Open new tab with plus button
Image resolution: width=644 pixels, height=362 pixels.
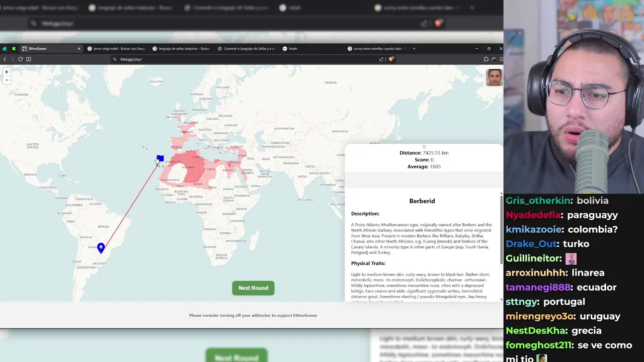414,49
